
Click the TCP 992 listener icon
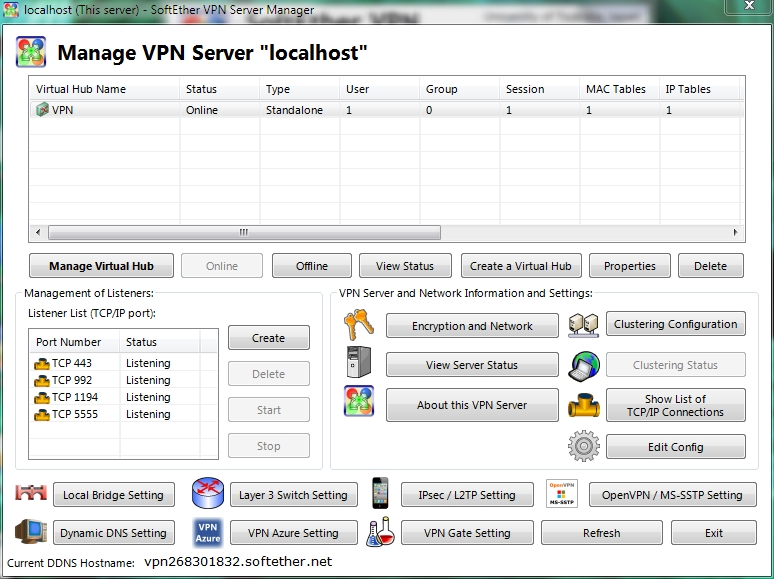point(41,381)
